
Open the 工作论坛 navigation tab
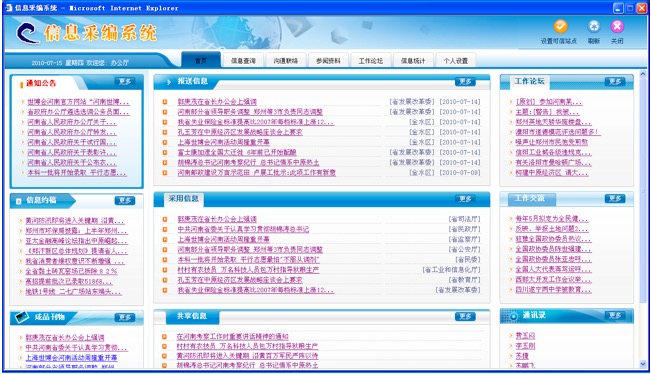[370, 61]
